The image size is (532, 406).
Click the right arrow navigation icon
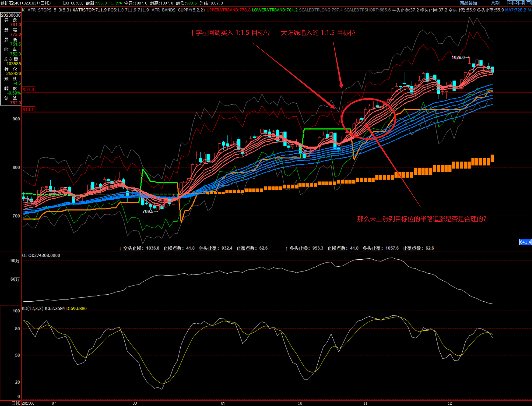tap(516, 3)
